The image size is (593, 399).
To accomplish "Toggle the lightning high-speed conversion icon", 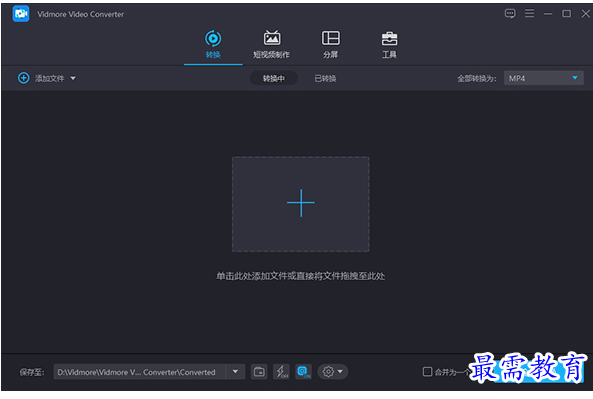I will pos(281,372).
